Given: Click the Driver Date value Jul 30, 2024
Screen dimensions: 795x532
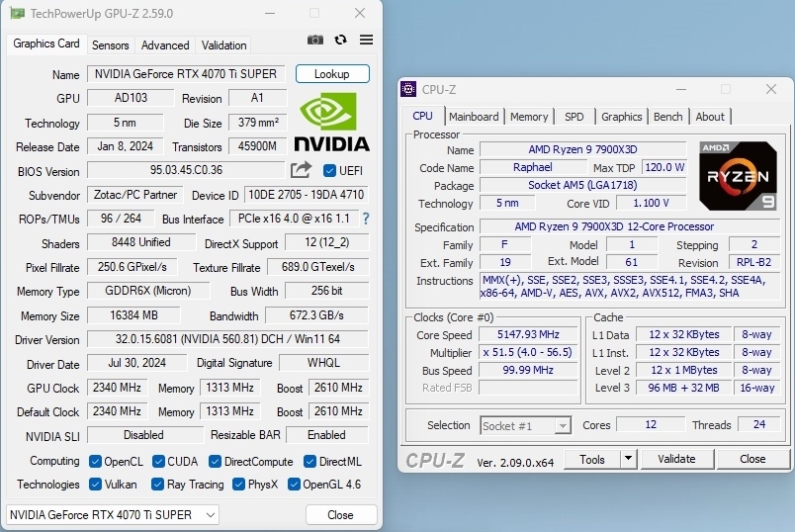Looking at the screenshot, I should tap(136, 363).
